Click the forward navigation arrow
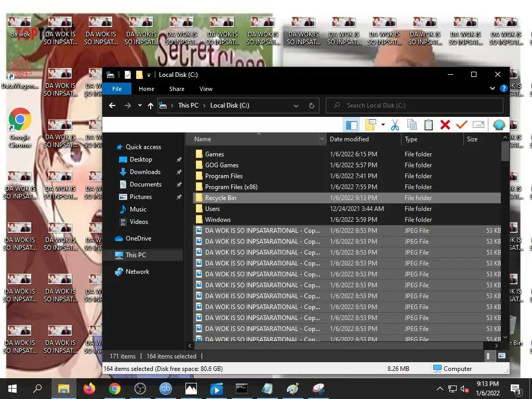This screenshot has width=532, height=399. [128, 105]
